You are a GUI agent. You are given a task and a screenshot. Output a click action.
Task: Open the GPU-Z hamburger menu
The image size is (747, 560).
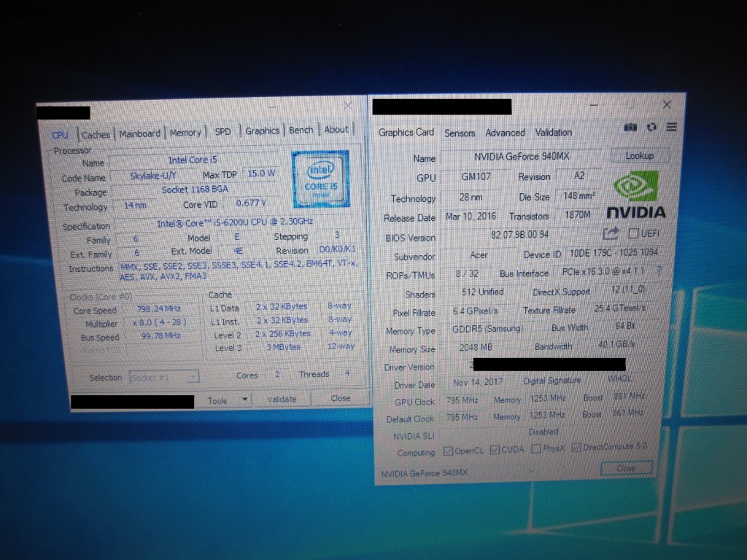click(x=671, y=127)
